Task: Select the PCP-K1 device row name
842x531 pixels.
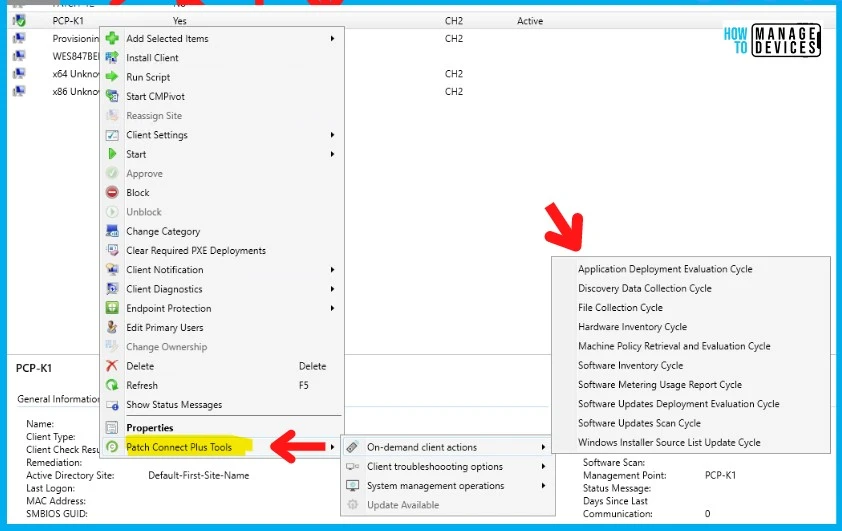Action: click(x=68, y=21)
